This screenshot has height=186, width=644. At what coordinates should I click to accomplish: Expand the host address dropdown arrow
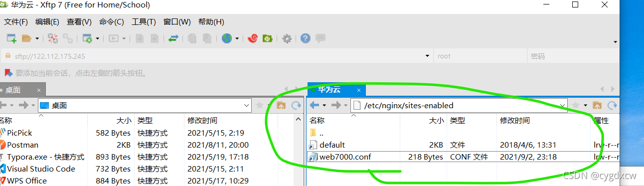point(427,56)
